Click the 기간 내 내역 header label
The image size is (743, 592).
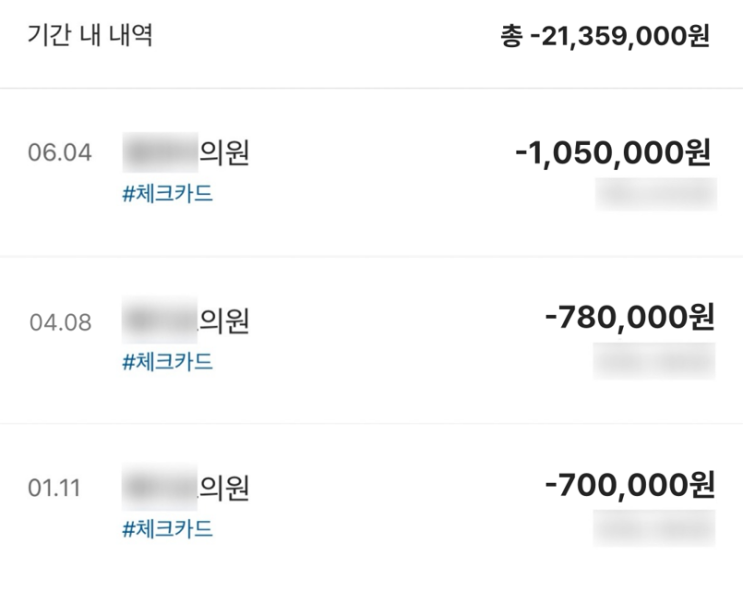pos(89,37)
